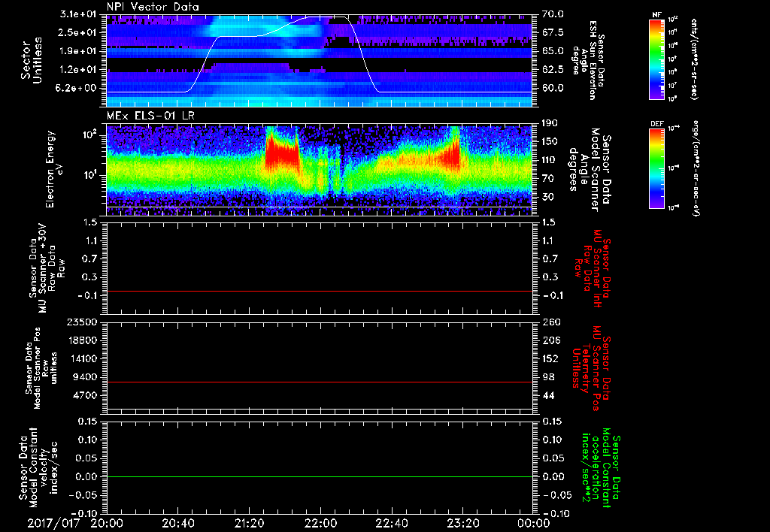
Task: Click the Sector Unitless axis label
Action: pyautogui.click(x=30, y=59)
